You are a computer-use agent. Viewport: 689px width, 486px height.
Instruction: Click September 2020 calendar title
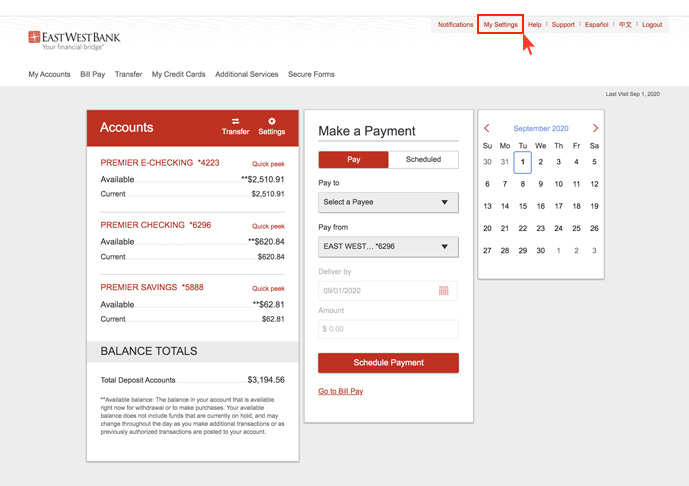tap(541, 128)
